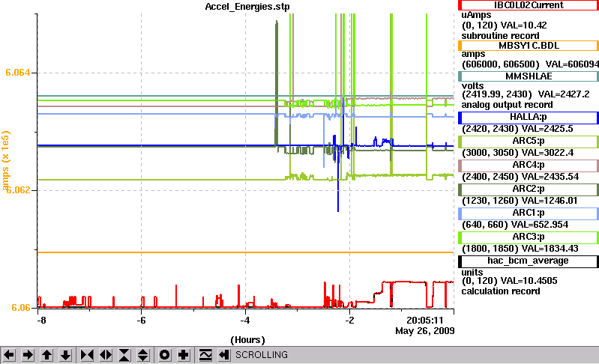Select the ARC2:p curve legend entry
This screenshot has width=599, height=364.
[529, 189]
